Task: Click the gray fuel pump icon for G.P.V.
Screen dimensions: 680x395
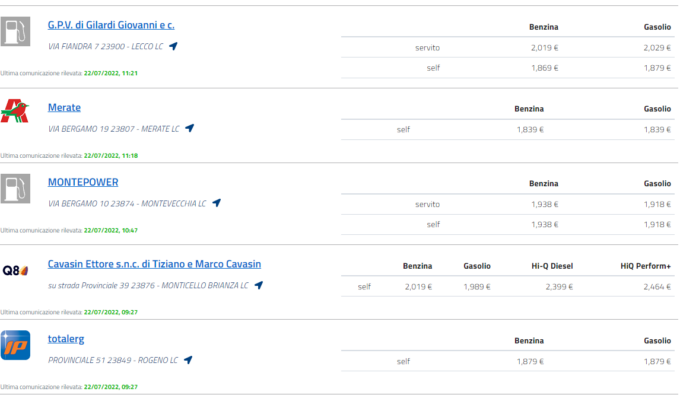Action: 16,31
